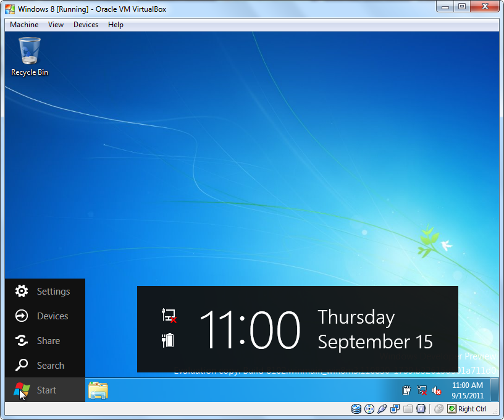The width and height of the screenshot is (504, 420).
Task: Click the virtualization features chip icon
Action: (421, 409)
